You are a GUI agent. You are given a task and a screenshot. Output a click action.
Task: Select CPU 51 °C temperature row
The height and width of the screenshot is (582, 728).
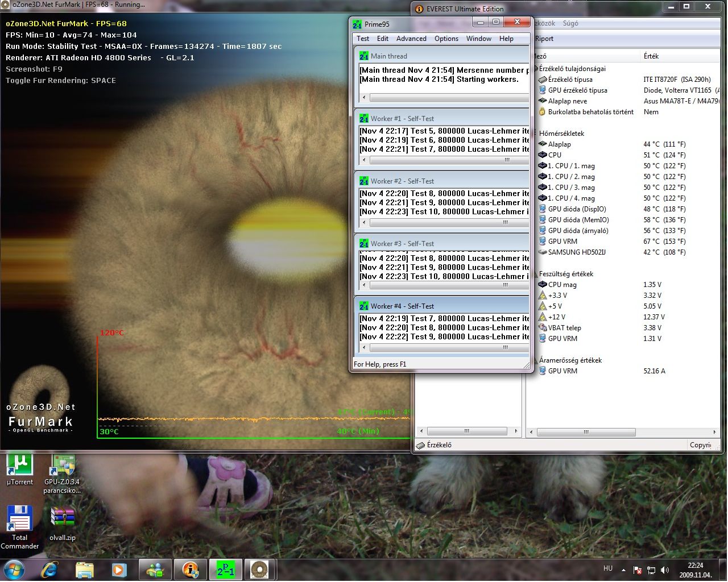pos(628,155)
